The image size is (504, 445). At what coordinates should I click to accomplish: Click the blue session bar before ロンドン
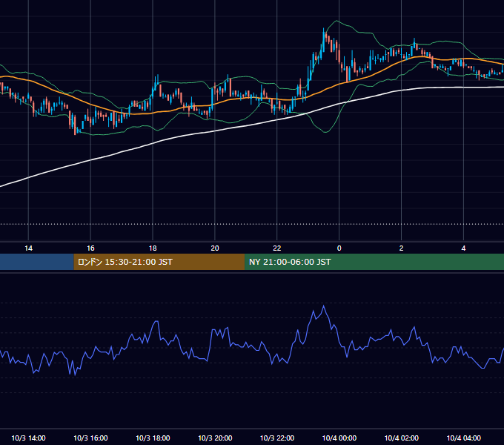(x=37, y=262)
